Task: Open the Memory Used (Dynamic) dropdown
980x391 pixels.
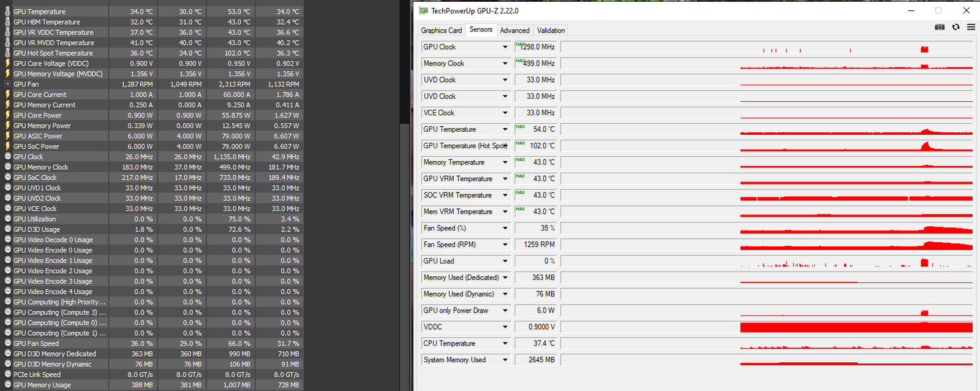Action: [x=505, y=295]
